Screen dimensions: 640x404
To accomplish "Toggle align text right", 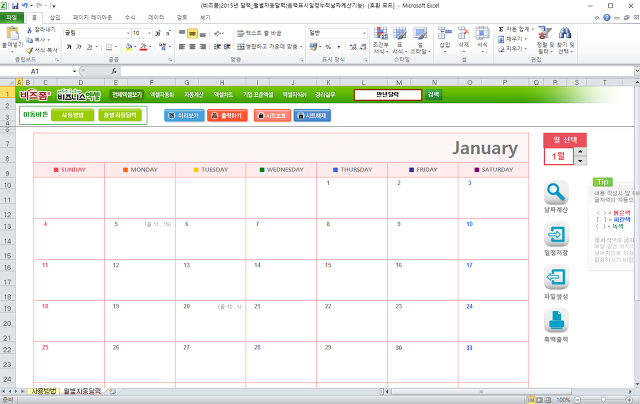I will (202, 47).
